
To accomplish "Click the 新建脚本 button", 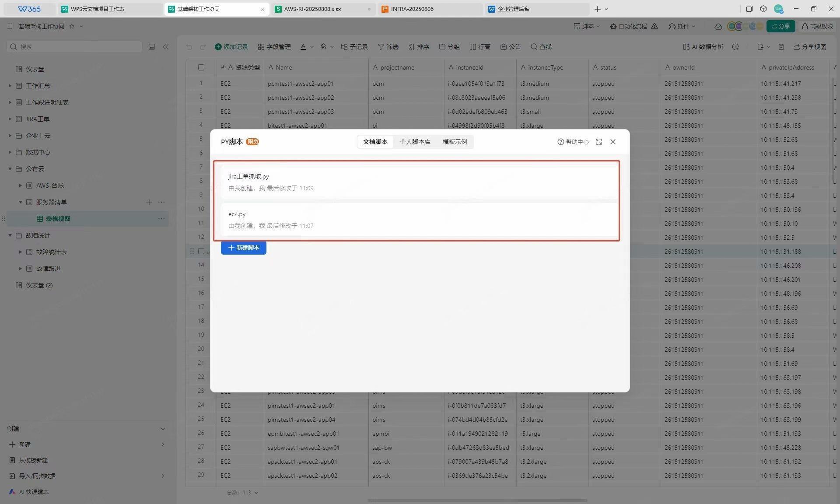I will [244, 248].
